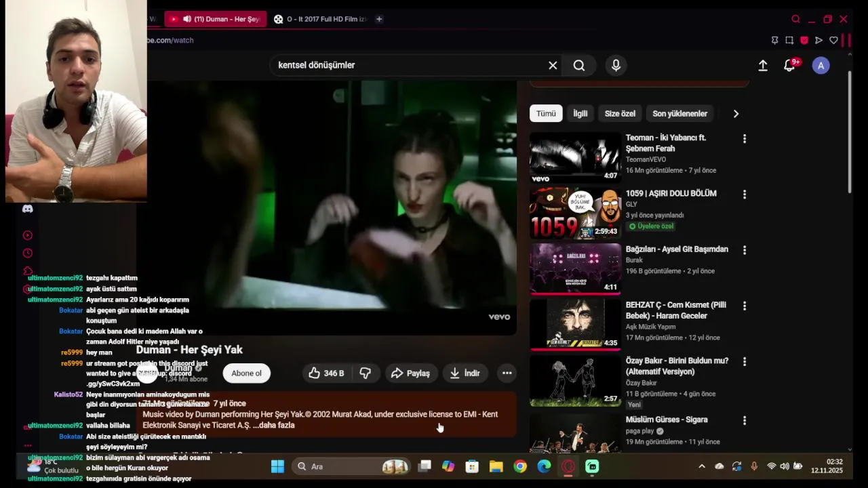Open History clock icon in Opera sidebar
Screen dimensions: 868x488
coord(28,253)
